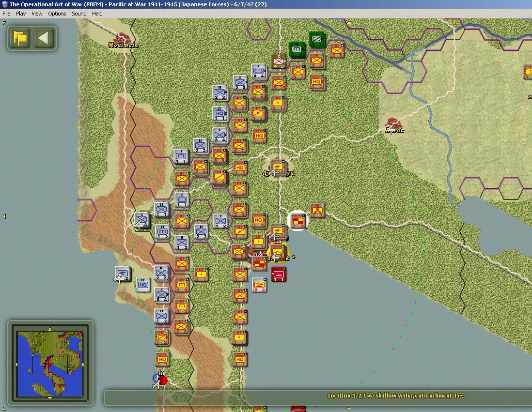Image resolution: width=532 pixels, height=412 pixels.
Task: Select the gray XX HQ marked 1 1
Action: [219, 114]
